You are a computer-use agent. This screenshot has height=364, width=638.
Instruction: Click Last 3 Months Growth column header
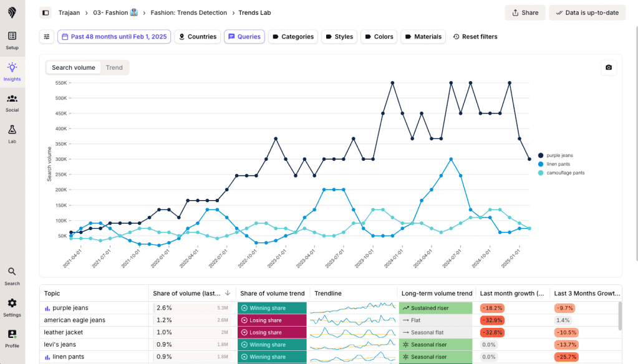tap(587, 293)
